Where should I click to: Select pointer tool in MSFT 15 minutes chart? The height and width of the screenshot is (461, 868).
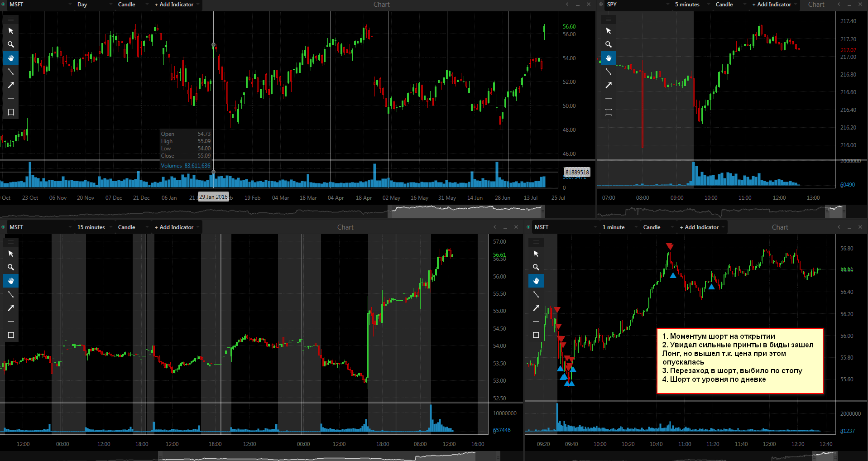pyautogui.click(x=11, y=254)
